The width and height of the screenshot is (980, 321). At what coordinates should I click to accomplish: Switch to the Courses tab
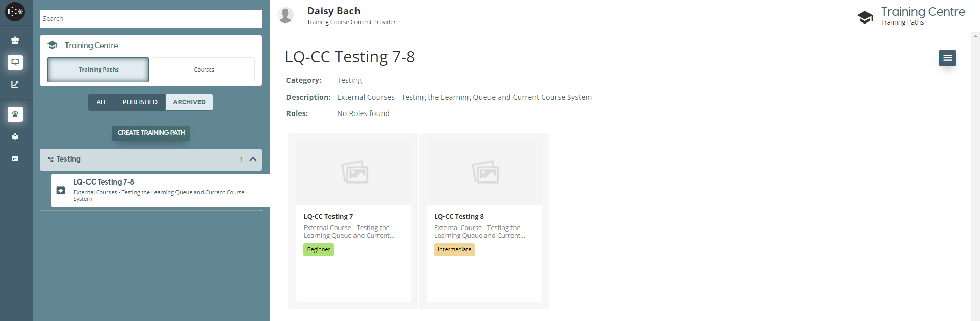204,70
